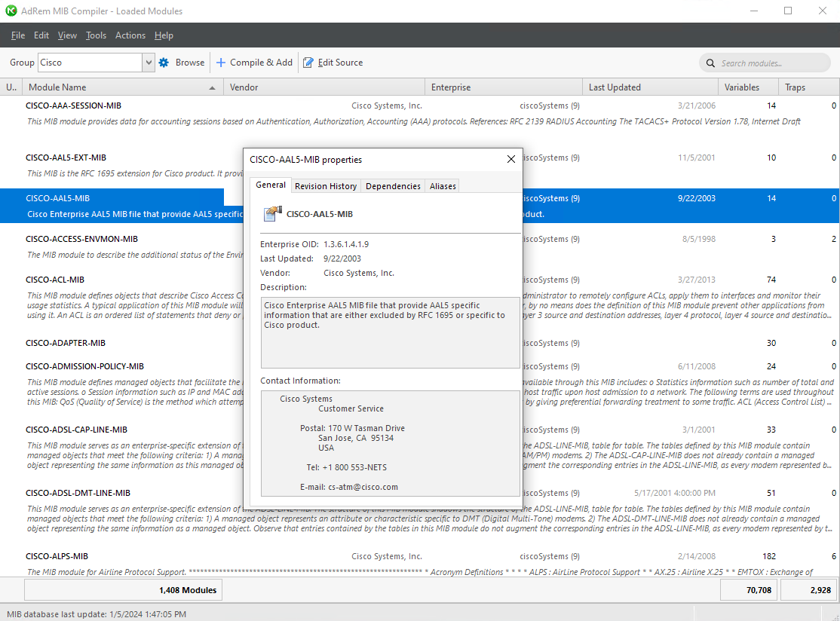Click the plus icon for Compile & Add

coord(221,63)
